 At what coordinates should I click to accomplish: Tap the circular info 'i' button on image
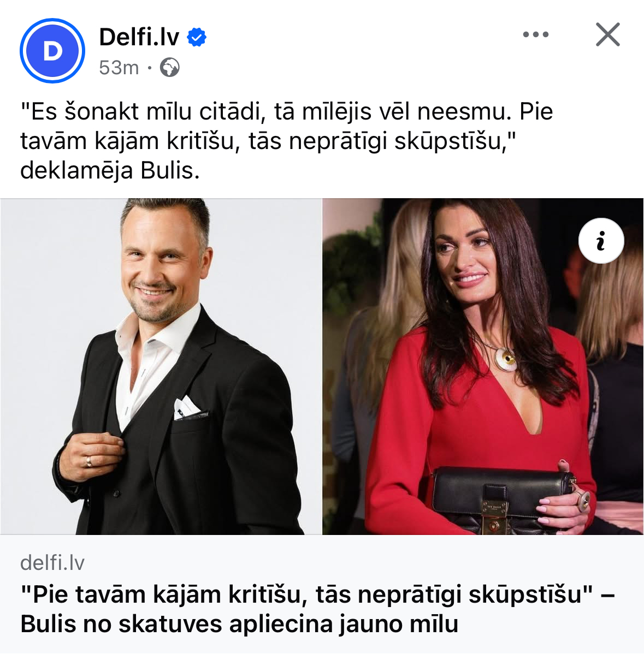click(x=601, y=241)
